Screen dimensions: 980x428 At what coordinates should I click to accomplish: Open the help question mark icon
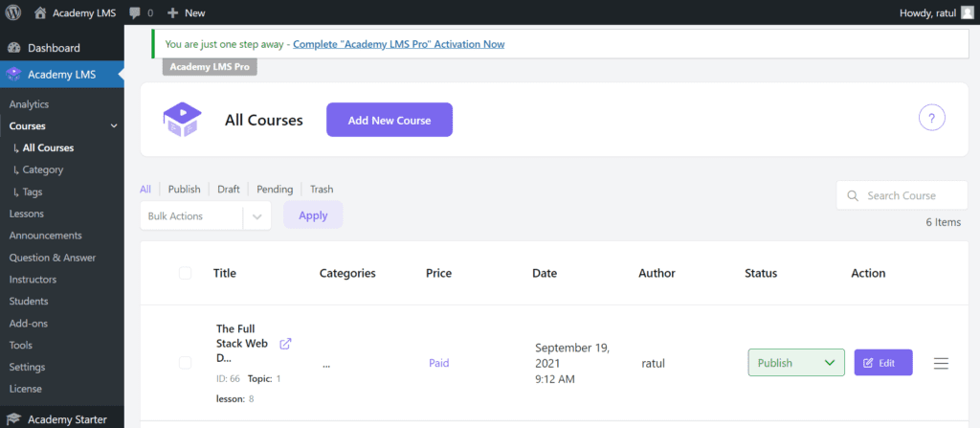pos(932,118)
